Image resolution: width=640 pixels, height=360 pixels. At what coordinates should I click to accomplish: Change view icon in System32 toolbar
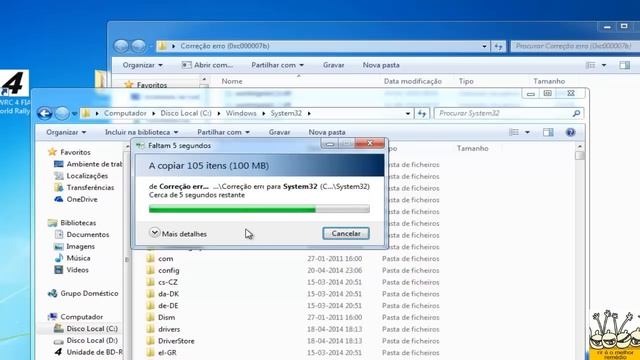(x=514, y=132)
